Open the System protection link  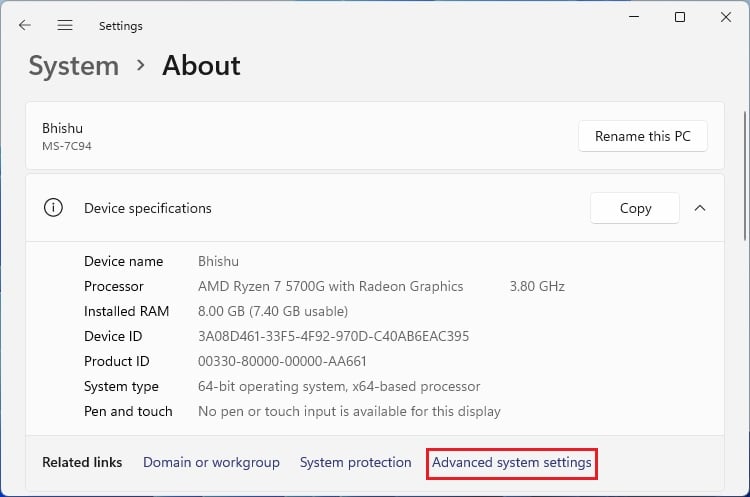coord(355,462)
